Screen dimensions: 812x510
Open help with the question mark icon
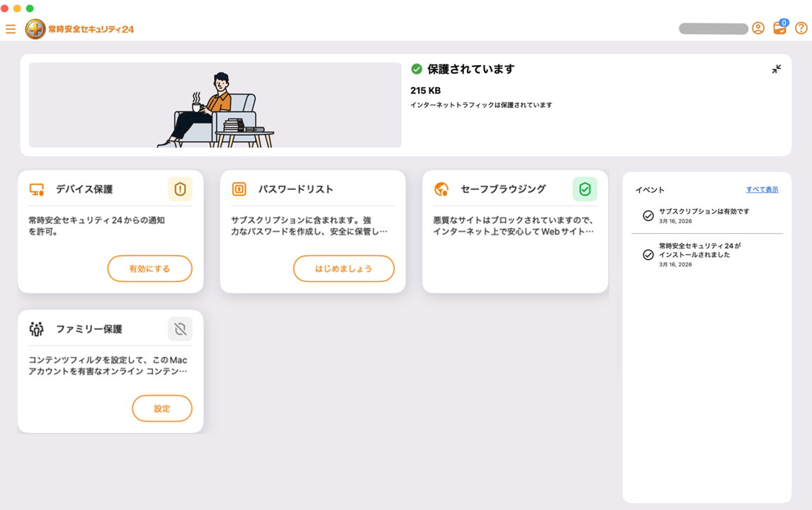pyautogui.click(x=801, y=29)
